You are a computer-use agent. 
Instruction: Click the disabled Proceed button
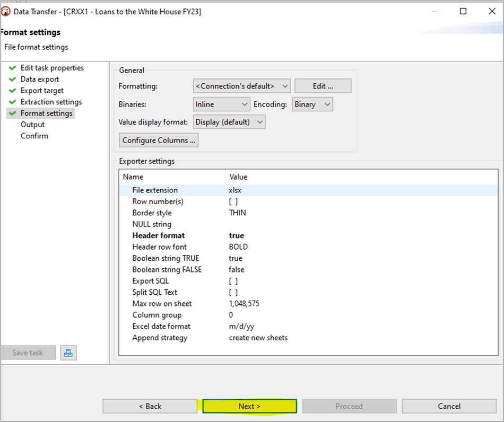350,406
